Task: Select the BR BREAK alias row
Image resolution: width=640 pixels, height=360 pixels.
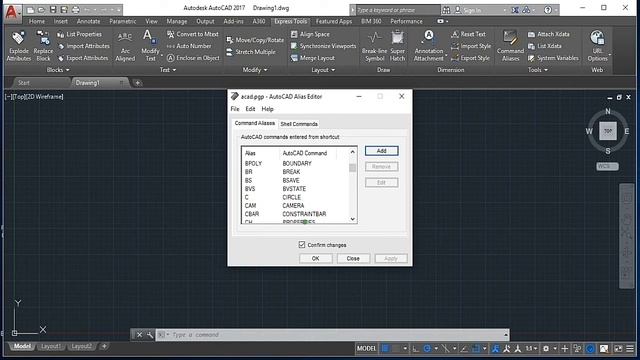Action: pos(295,172)
